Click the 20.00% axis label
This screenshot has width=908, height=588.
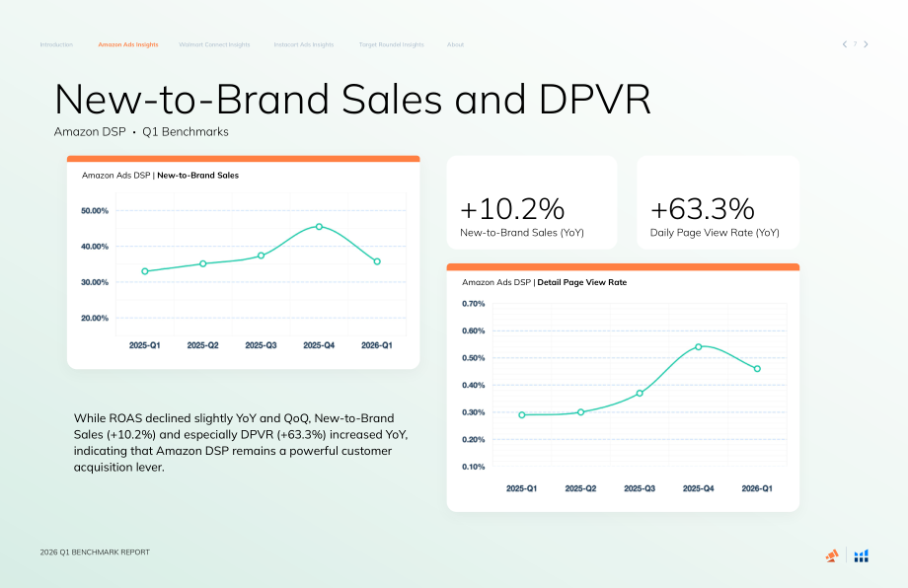(95, 318)
